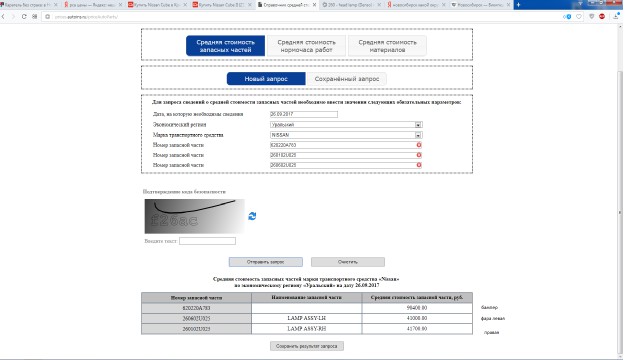Open the downloads icon in the browser toolbar
Screen dimensions: 640x360
point(616,16)
